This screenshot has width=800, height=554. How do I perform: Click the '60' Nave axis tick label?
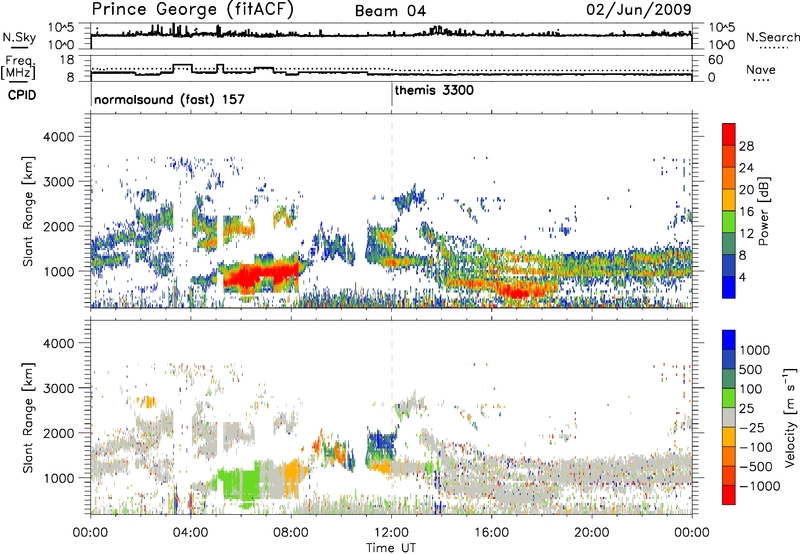(x=715, y=60)
